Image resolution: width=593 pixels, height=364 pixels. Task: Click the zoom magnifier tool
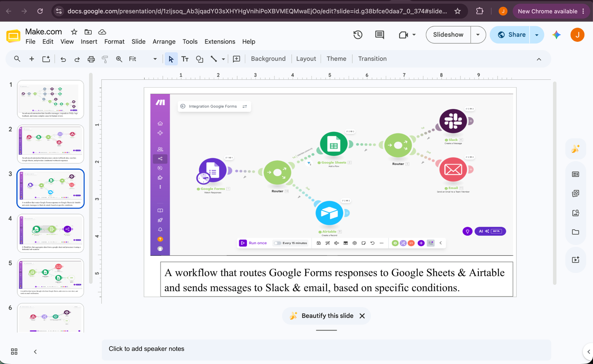(x=119, y=59)
